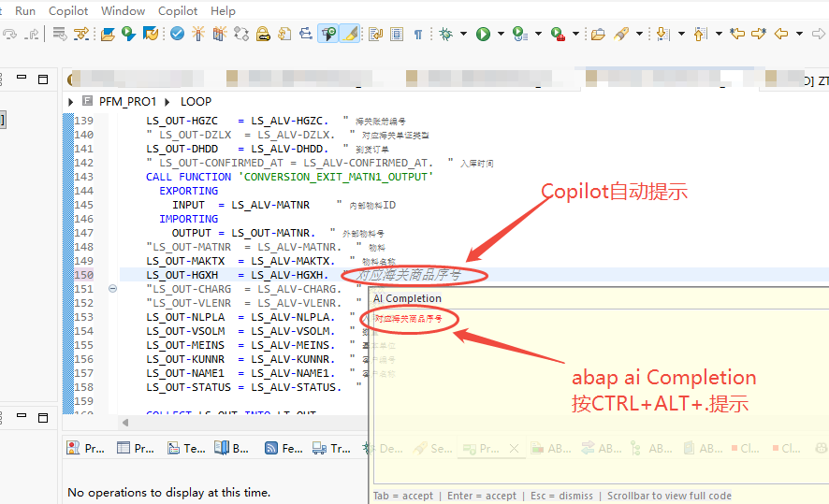Click the grey Forward navigation arrow
The height and width of the screenshot is (504, 829).
click(x=819, y=35)
